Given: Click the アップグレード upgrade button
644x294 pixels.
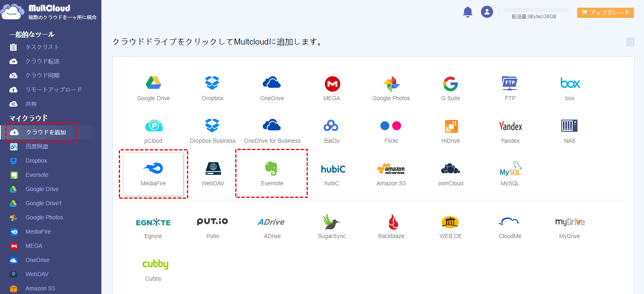Looking at the screenshot, I should click(605, 13).
